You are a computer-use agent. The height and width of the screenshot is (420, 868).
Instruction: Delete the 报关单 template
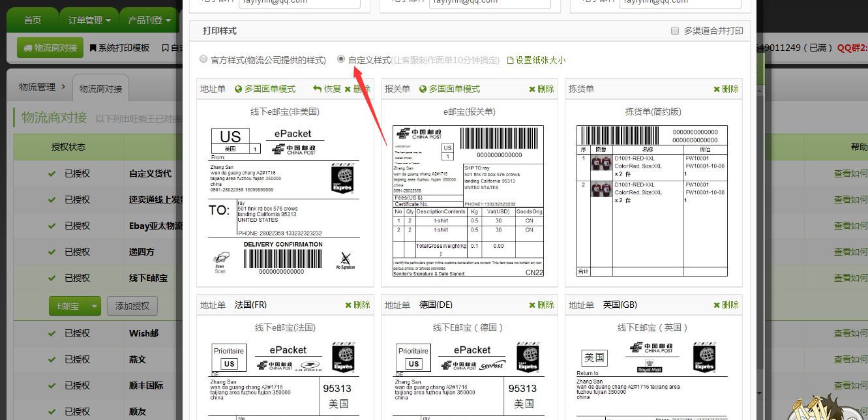click(542, 89)
